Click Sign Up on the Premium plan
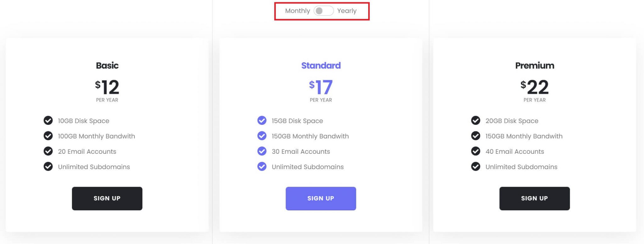This screenshot has height=244, width=644. (534, 198)
